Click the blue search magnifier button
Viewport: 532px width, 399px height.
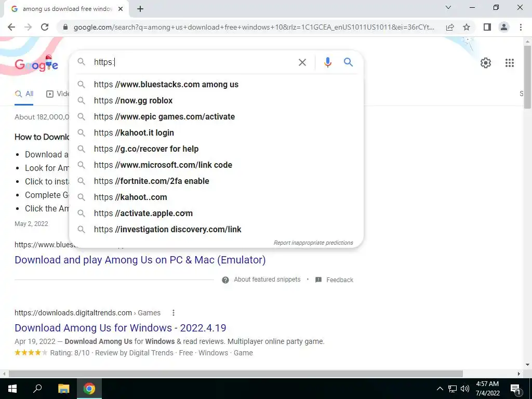coord(348,62)
